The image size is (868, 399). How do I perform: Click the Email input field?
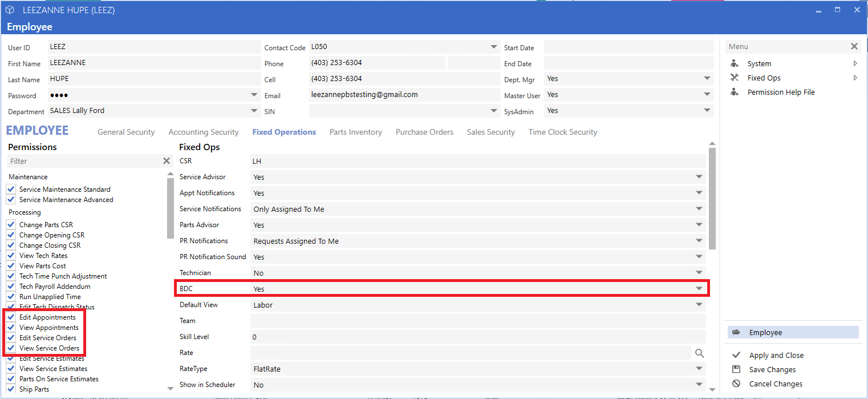404,95
